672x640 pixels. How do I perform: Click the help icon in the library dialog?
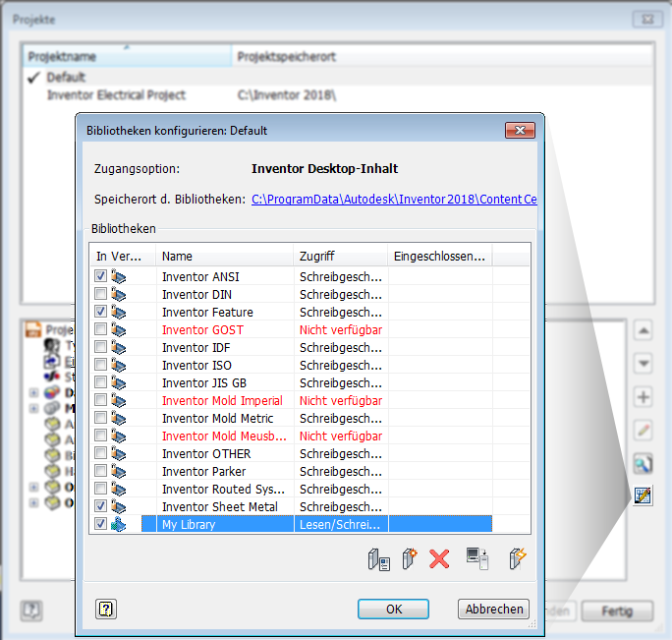pos(106,609)
